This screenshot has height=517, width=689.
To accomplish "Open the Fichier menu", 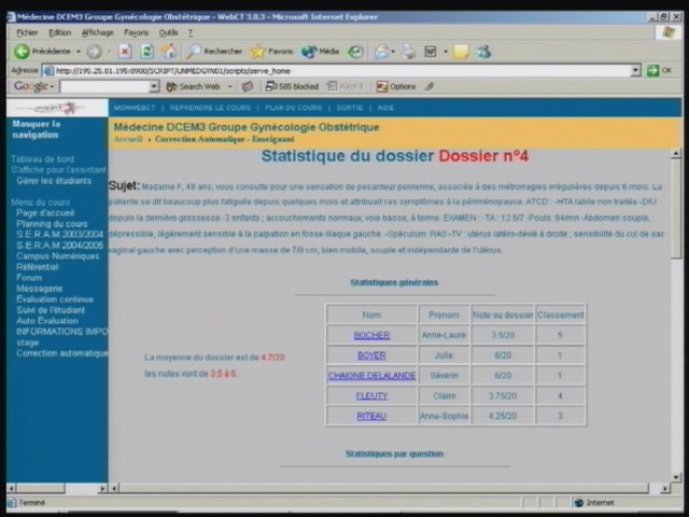I will [x=27, y=33].
